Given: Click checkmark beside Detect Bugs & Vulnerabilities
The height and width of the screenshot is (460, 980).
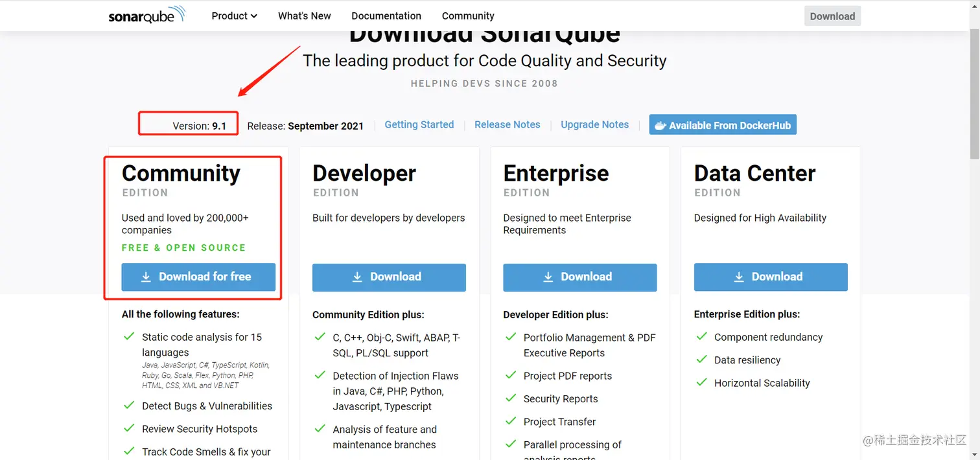Looking at the screenshot, I should coord(128,406).
